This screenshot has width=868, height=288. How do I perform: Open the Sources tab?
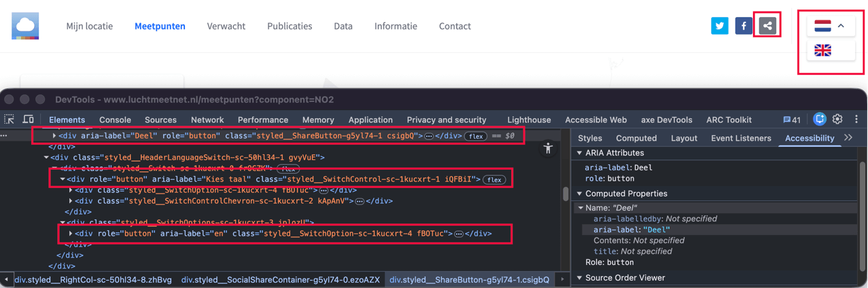[160, 120]
